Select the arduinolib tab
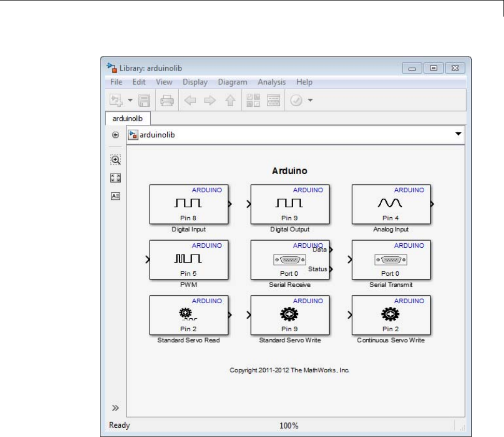504x437 pixels. (x=127, y=119)
